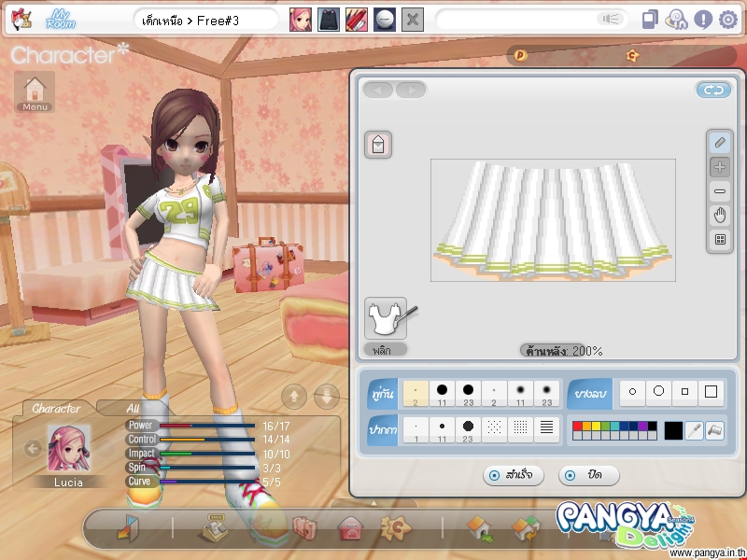The width and height of the screenshot is (747, 560).
Task: Open the golf ball slot icon
Action: (385, 20)
